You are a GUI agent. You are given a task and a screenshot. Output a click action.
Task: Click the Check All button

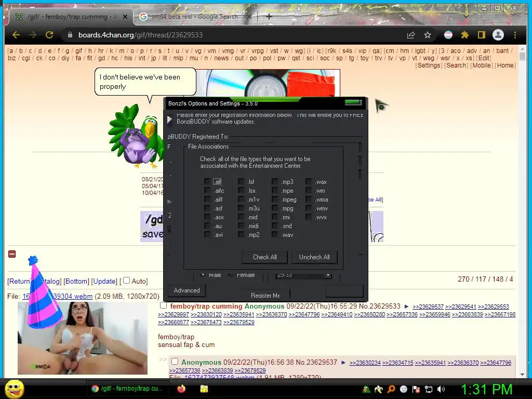264,257
